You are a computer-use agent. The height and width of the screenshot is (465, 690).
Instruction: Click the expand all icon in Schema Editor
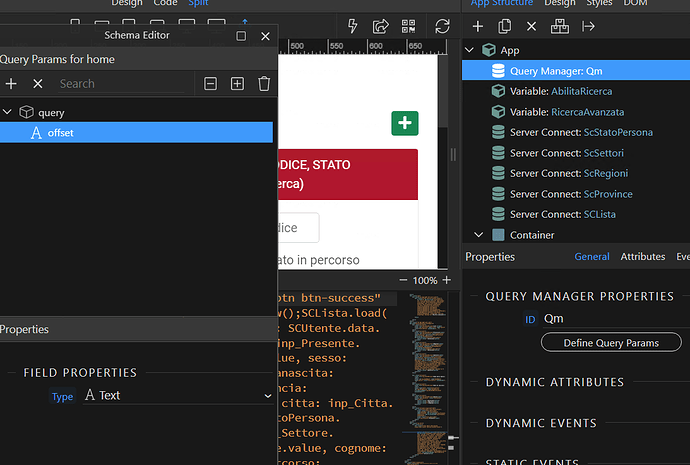[x=237, y=84]
